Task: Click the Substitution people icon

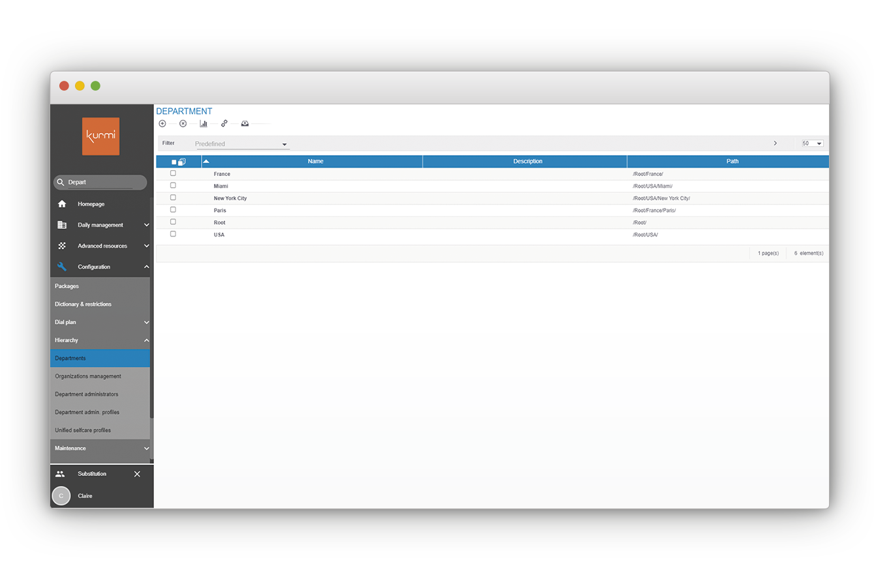Action: [60, 474]
